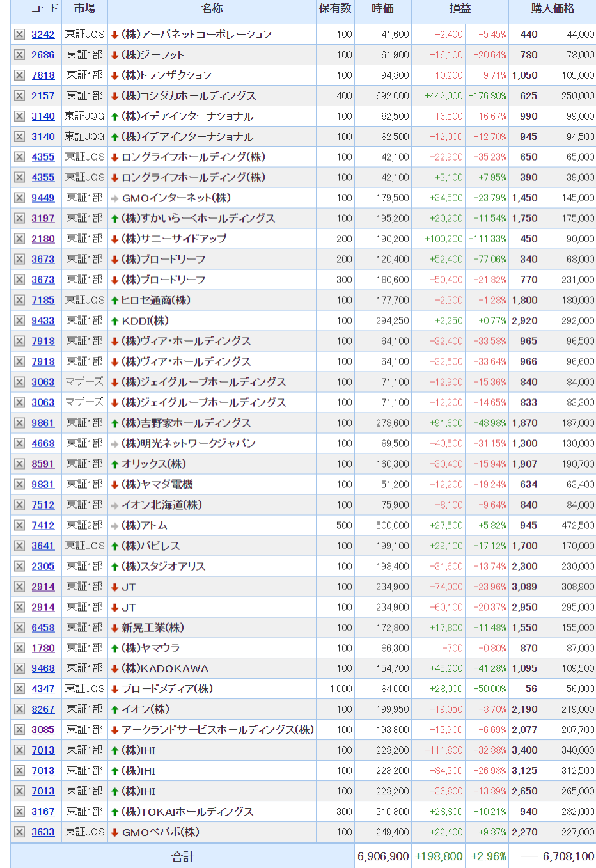The width and height of the screenshot is (596, 868).
Task: Delete the 1780 ヤマウラ holding
Action: [19, 649]
